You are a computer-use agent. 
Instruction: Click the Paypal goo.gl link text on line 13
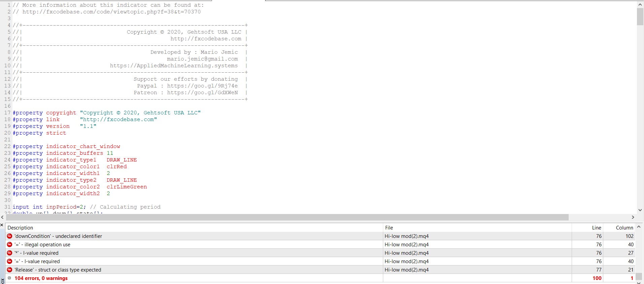(202, 86)
